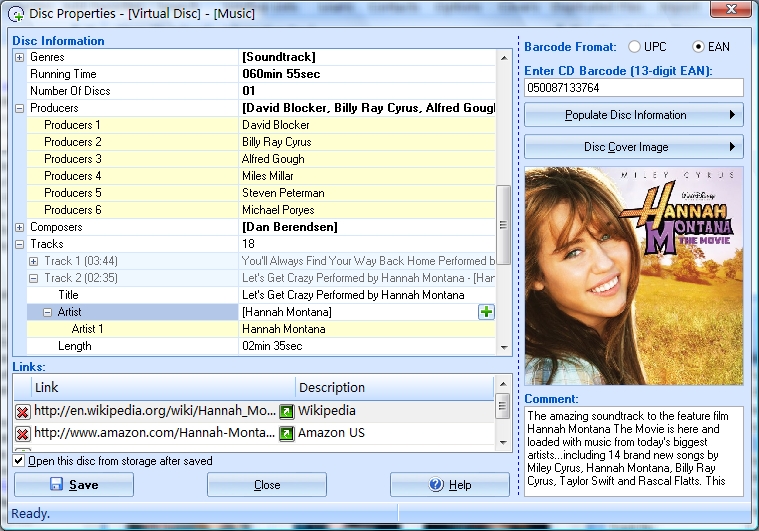This screenshot has height=531, width=759.
Task: Click the value '[Soundtrack]'
Action: coord(279,57)
